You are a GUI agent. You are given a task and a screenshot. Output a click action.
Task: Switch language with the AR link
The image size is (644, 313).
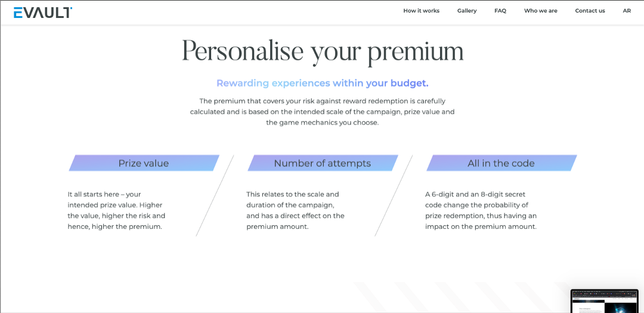627,11
